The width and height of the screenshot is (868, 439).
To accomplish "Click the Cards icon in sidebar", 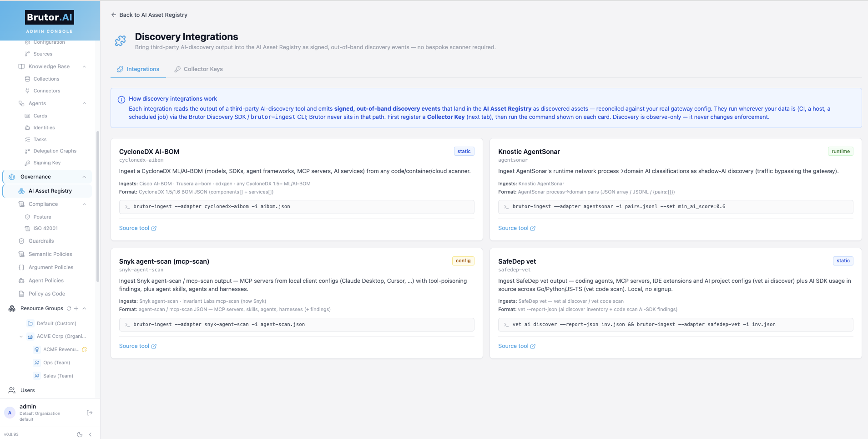I will (x=27, y=116).
